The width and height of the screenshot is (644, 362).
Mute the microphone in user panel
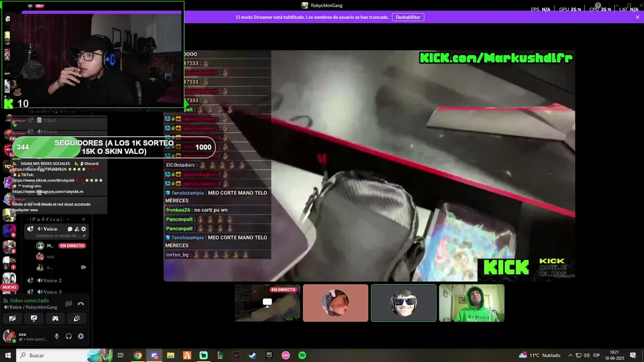point(56,336)
